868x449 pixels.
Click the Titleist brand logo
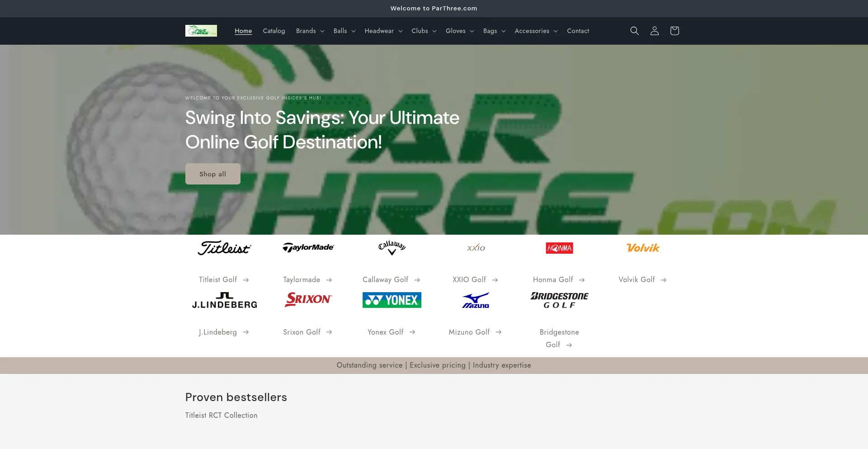[225, 248]
